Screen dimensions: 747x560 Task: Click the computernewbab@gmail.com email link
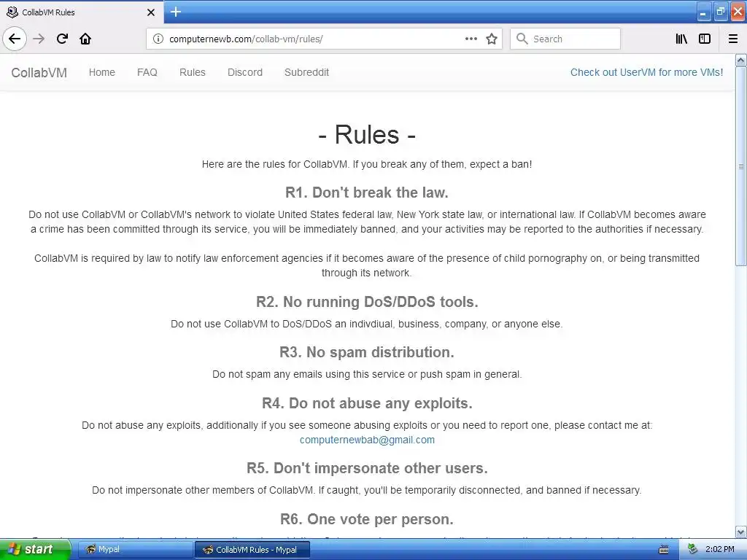367,440
